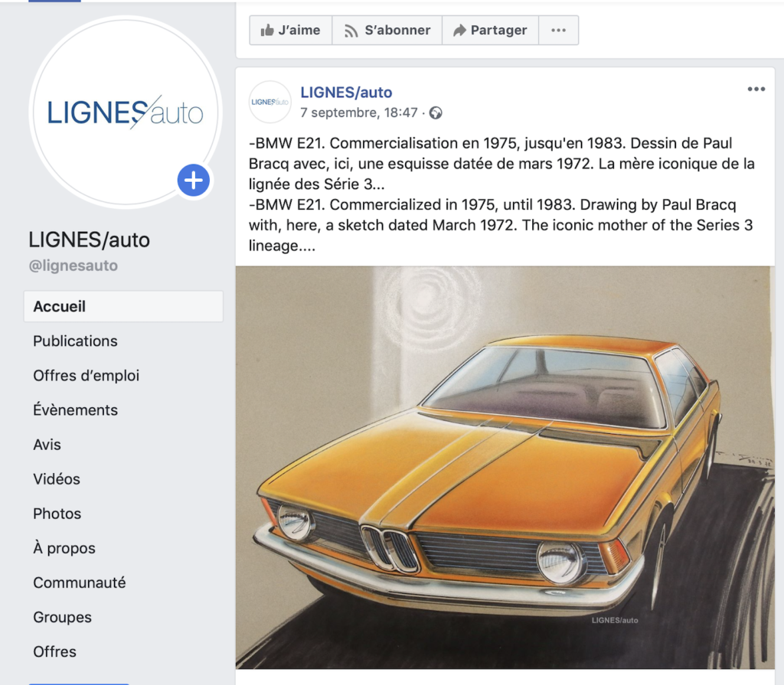Open the page actions three-dot menu

pyautogui.click(x=558, y=30)
